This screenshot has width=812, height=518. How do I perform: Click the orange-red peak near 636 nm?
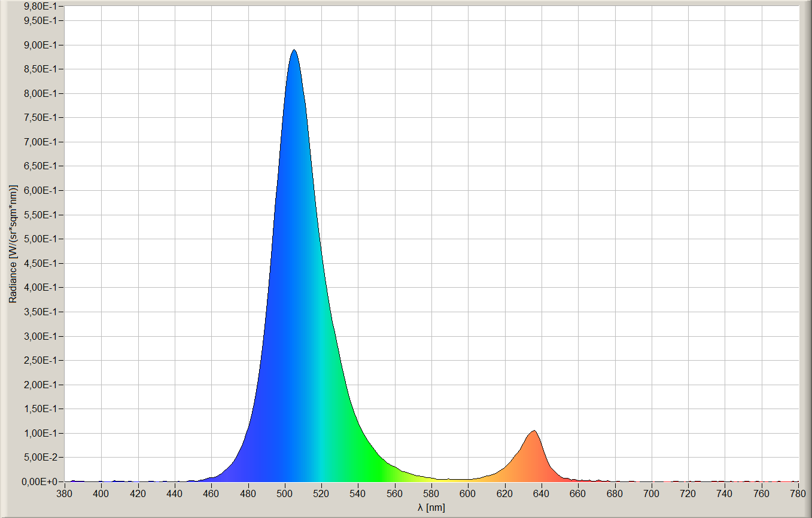click(x=534, y=432)
